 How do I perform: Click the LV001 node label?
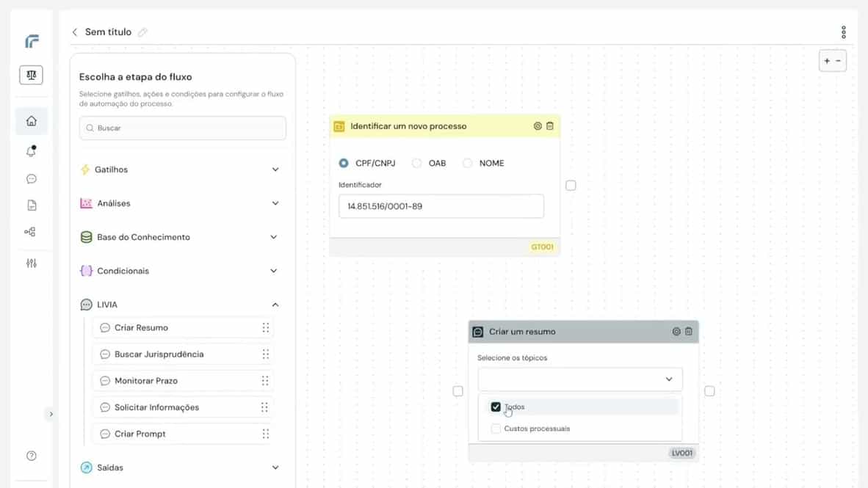(682, 454)
